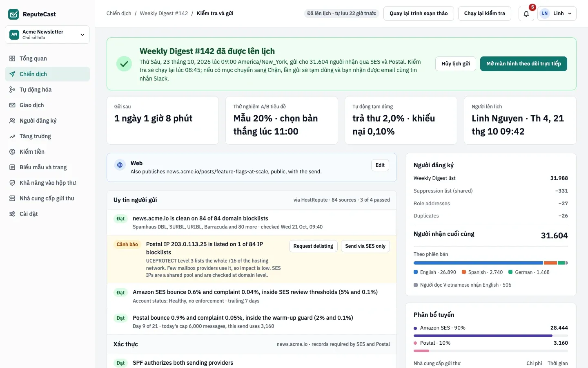Click Request delisting button
Screen dimensions: 588x368
point(313,246)
